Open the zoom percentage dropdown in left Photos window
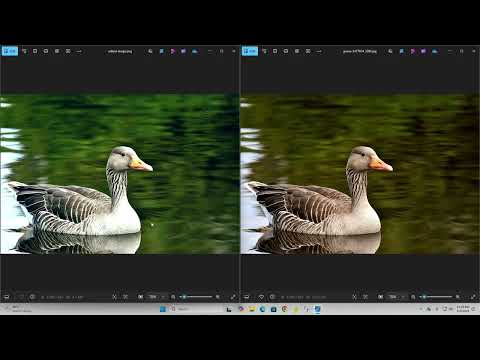 [157, 297]
